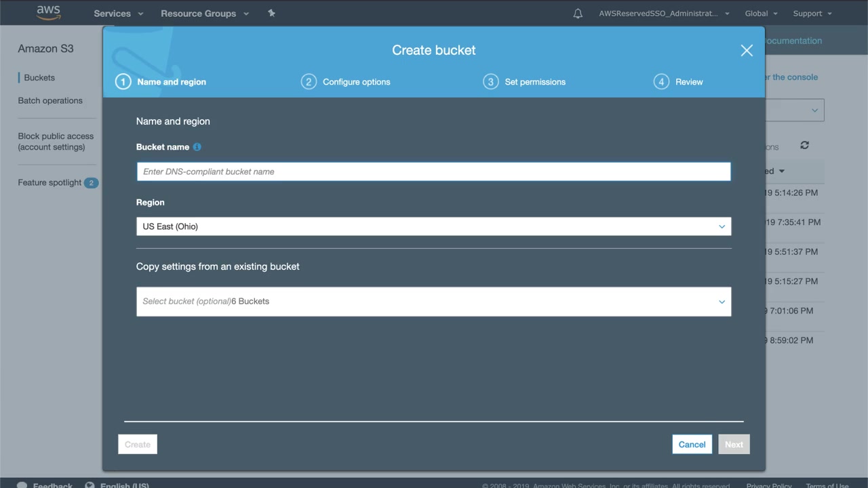868x488 pixels.
Task: Click the Create button
Action: (138, 445)
